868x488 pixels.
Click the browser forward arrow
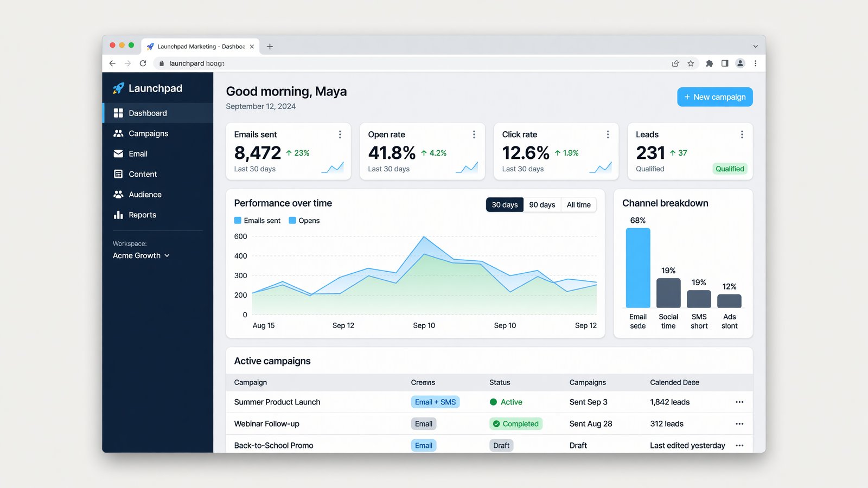pos(127,63)
